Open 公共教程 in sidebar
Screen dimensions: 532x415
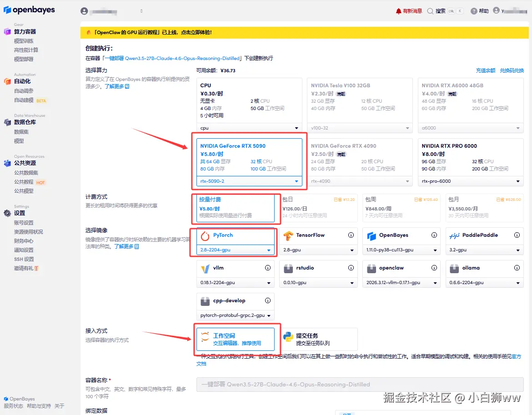click(24, 182)
